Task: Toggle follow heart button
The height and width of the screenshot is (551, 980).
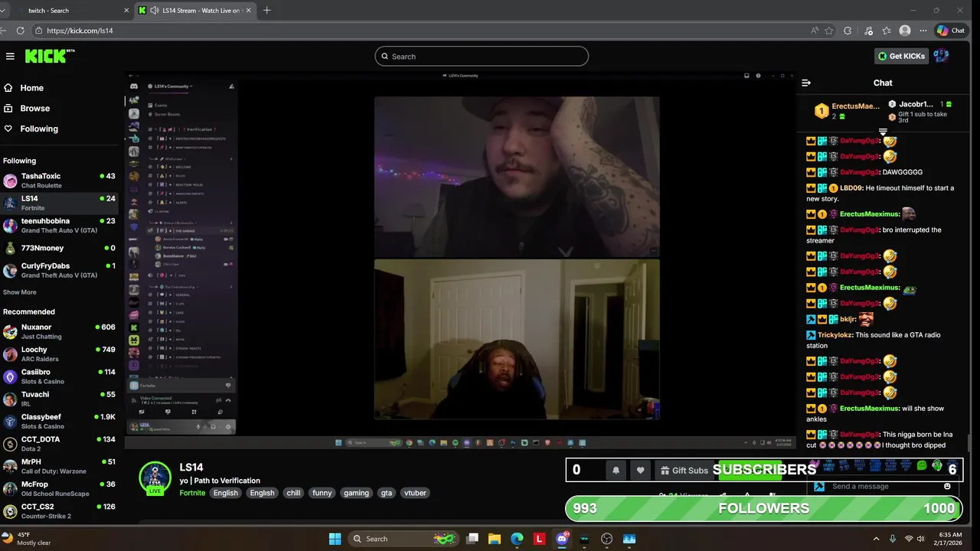Action: coord(641,471)
